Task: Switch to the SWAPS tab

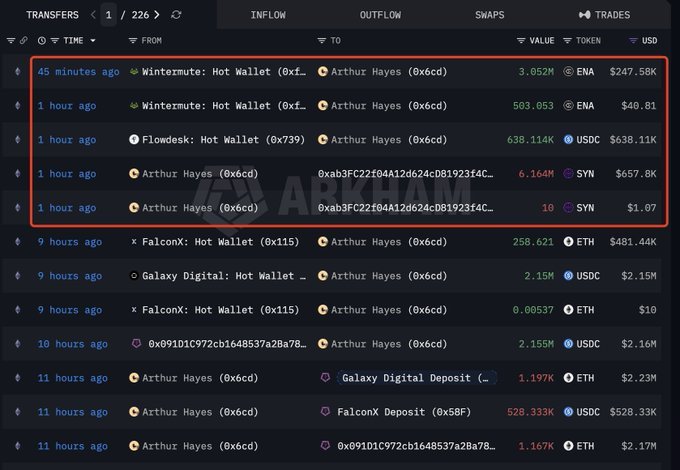Action: (x=490, y=15)
